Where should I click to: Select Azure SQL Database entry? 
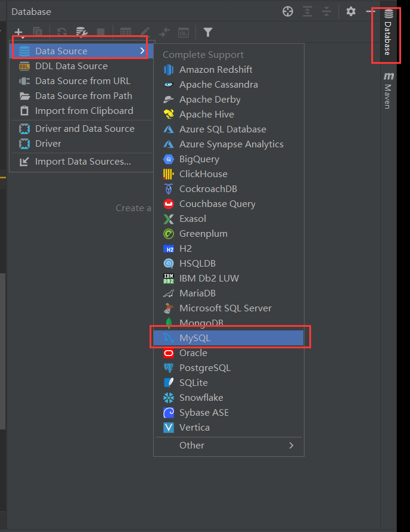[x=229, y=129]
